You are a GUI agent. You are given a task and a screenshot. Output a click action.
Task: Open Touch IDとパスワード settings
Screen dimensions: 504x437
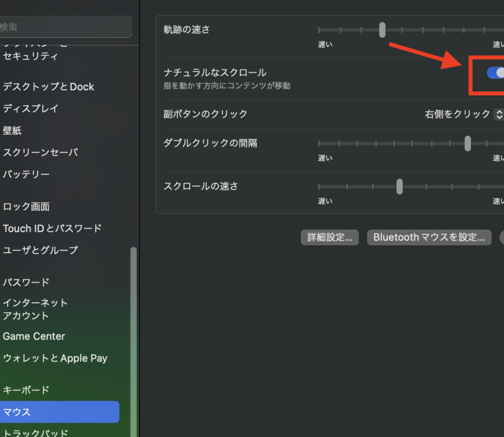pyautogui.click(x=53, y=228)
